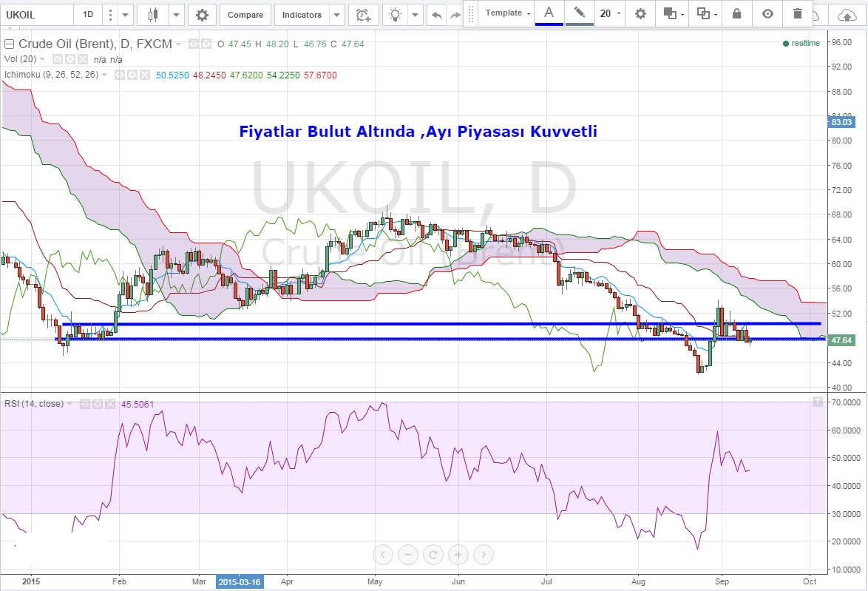Delete the selected drawing with trash icon
Screen dimensions: 868x591
point(797,13)
